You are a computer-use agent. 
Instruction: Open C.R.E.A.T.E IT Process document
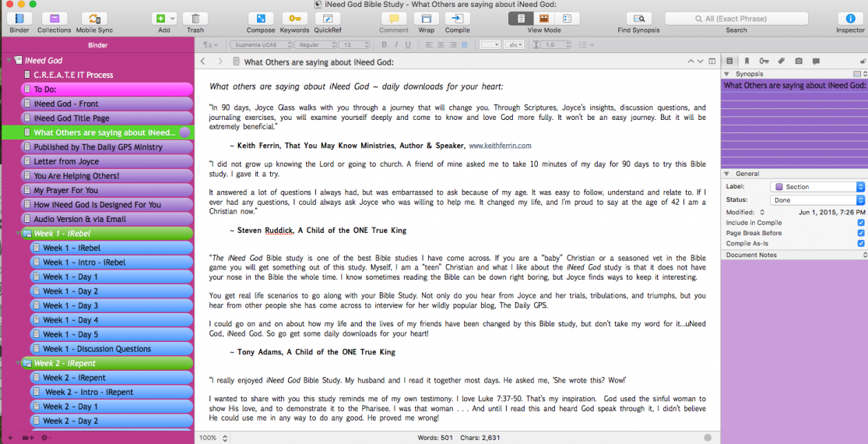pyautogui.click(x=73, y=75)
